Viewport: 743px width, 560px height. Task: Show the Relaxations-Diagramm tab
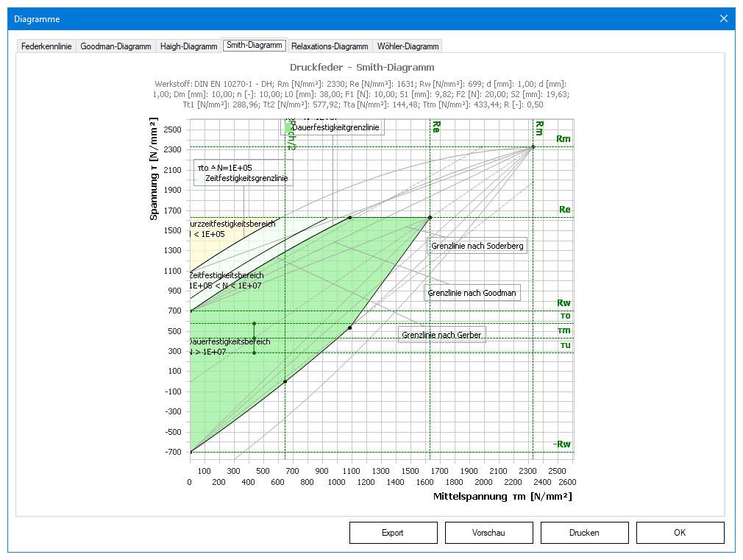[x=329, y=46]
